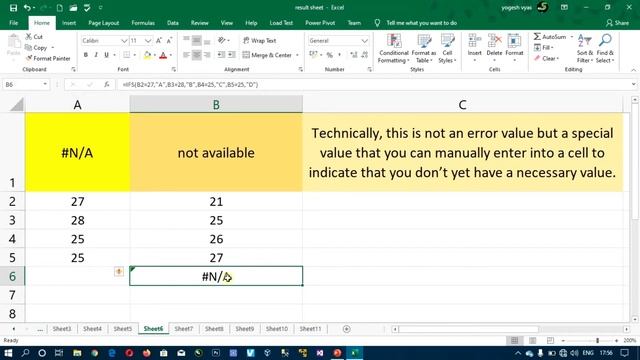Increase the cell indent
Image resolution: width=640 pixels, height=360 pixels.
(231, 55)
